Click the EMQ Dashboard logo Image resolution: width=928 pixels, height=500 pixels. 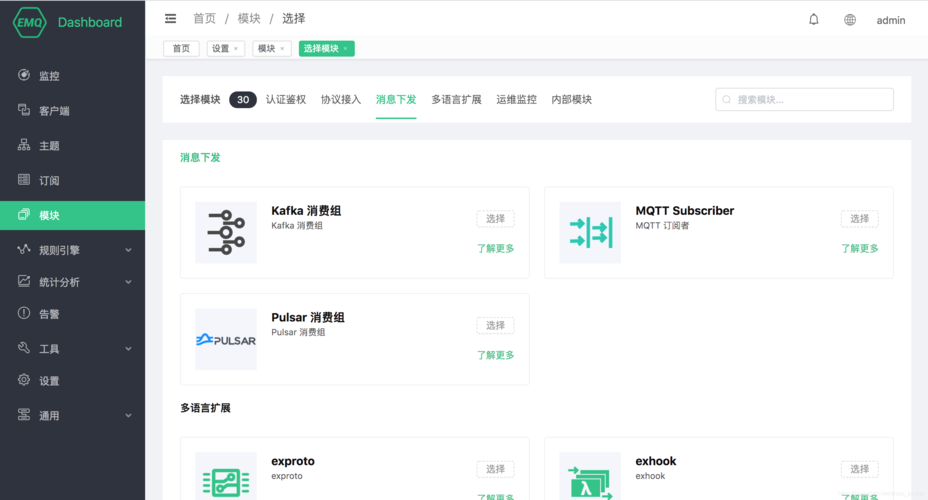(x=68, y=22)
